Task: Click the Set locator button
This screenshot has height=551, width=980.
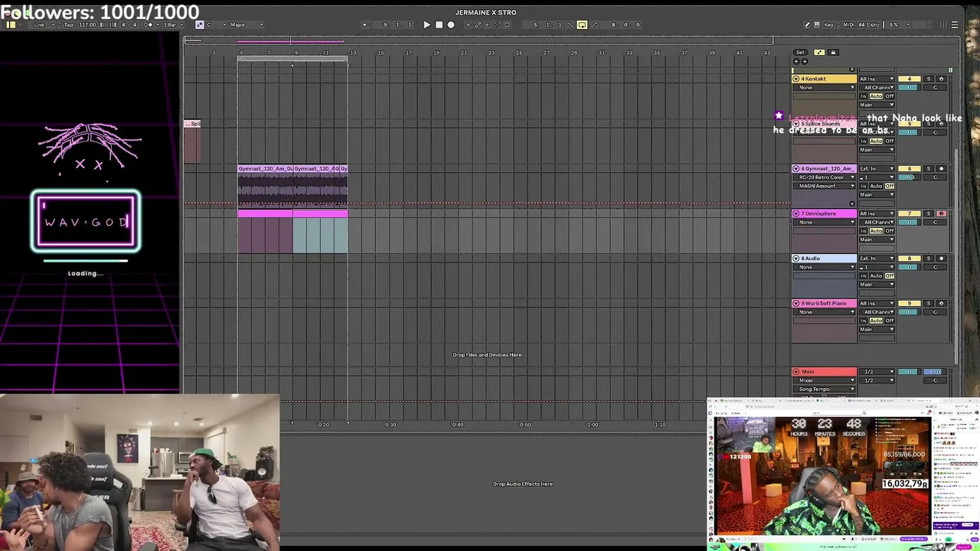Action: [800, 52]
